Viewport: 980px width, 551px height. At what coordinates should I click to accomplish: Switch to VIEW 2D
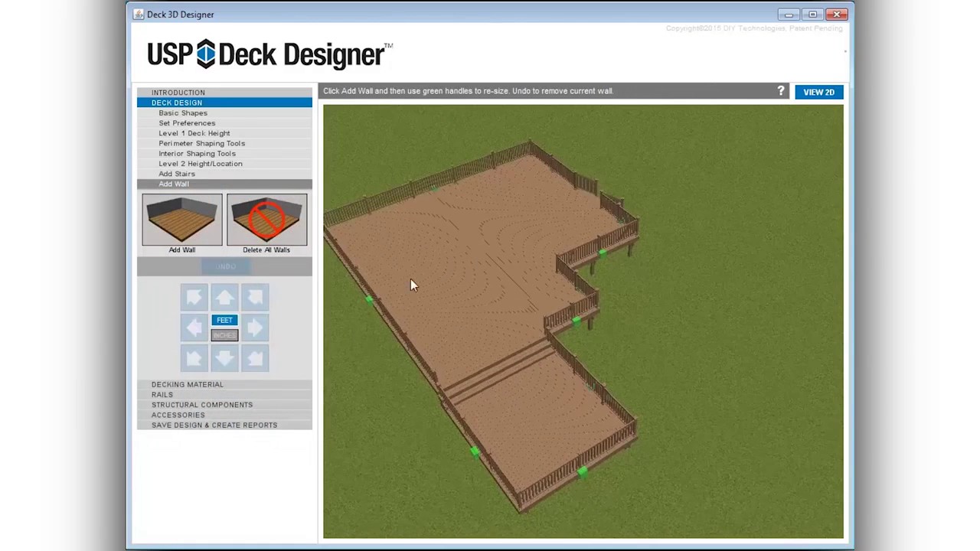click(818, 92)
